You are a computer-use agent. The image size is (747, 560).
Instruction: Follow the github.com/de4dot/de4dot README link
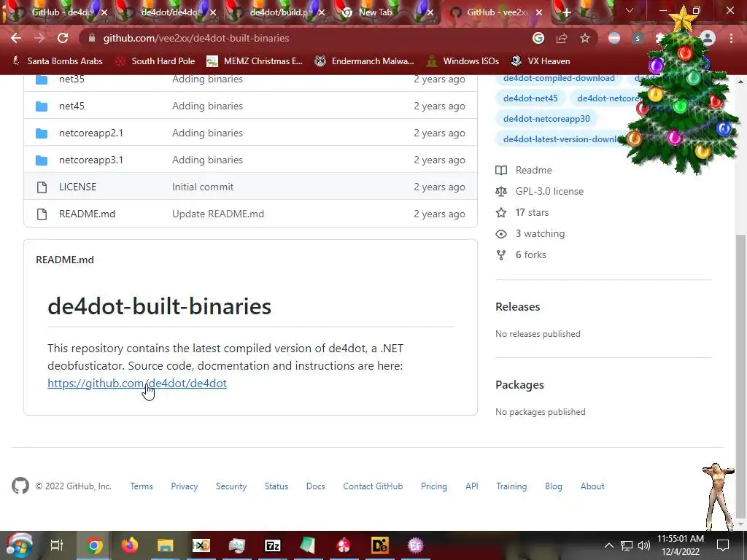[x=137, y=384]
